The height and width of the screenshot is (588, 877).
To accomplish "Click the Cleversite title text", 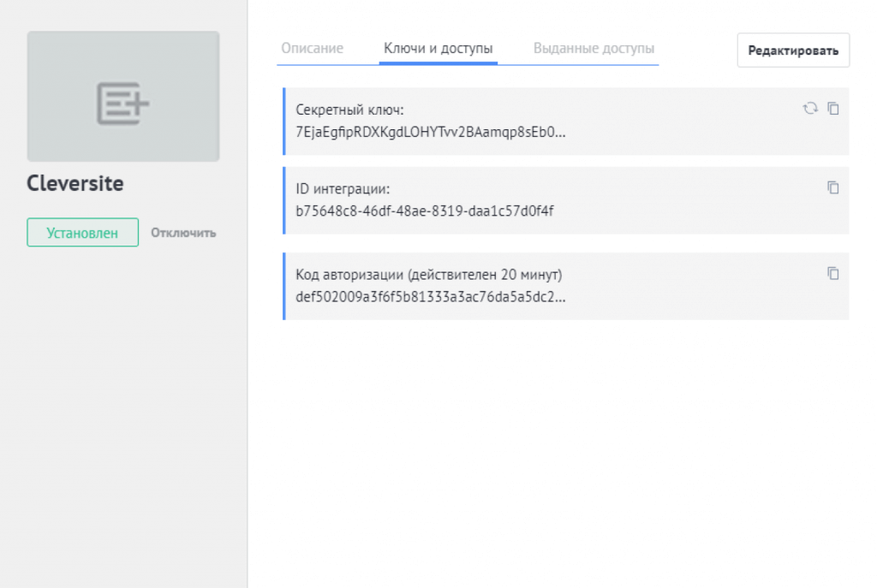I will pos(75,183).
